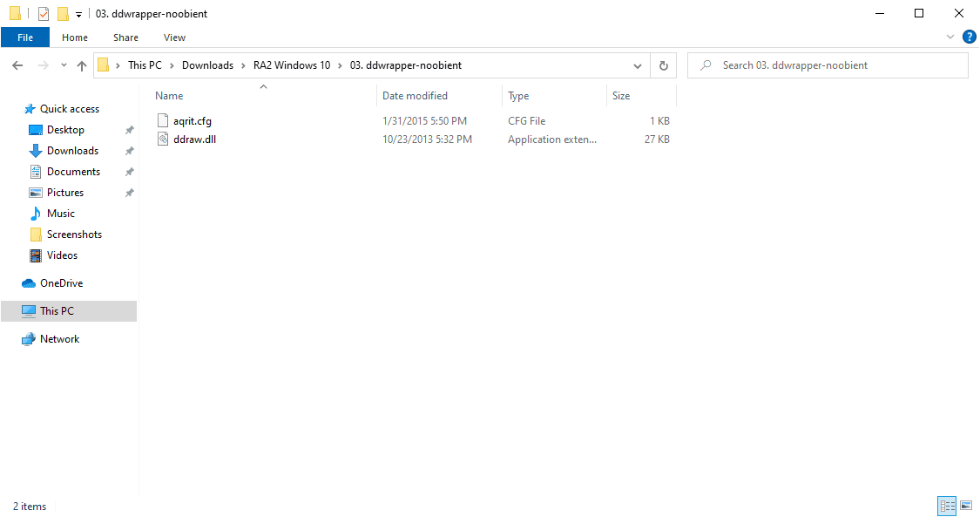Screen dimensions: 980x517
Task: Go back to previous folder
Action: (x=17, y=65)
